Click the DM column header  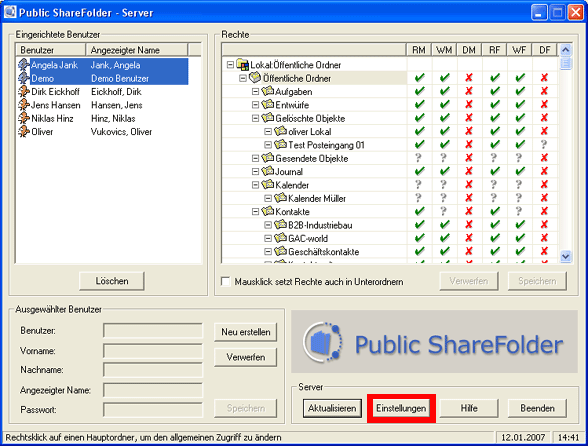(469, 50)
